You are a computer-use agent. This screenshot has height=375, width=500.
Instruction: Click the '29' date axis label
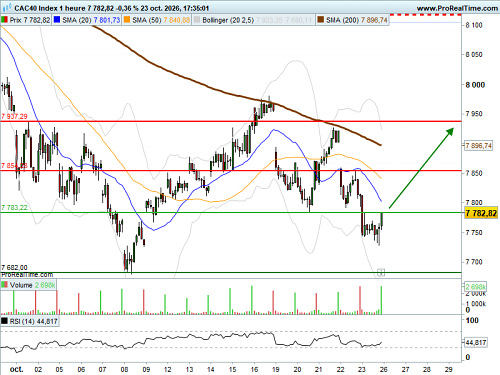click(449, 369)
